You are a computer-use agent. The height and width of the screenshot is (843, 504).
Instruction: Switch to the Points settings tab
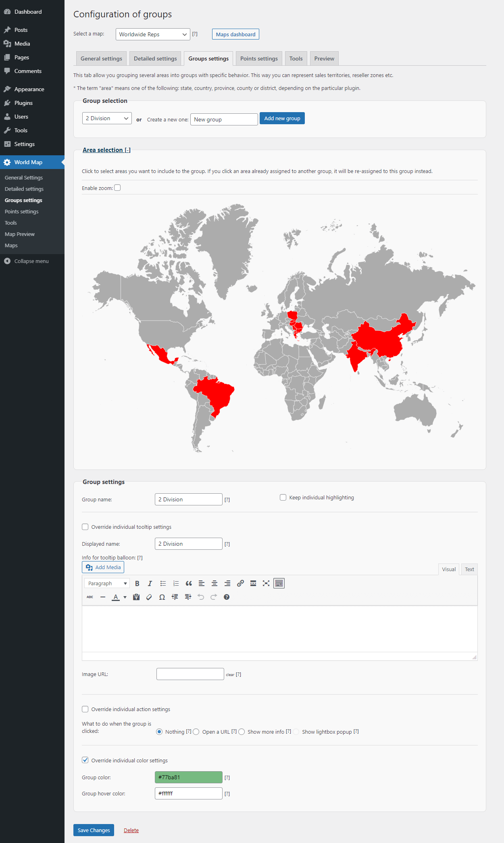259,59
